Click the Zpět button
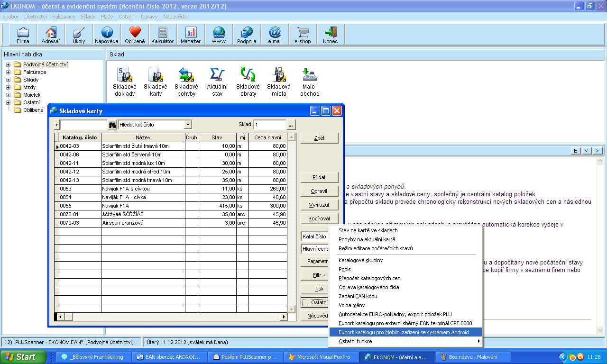 pos(320,138)
